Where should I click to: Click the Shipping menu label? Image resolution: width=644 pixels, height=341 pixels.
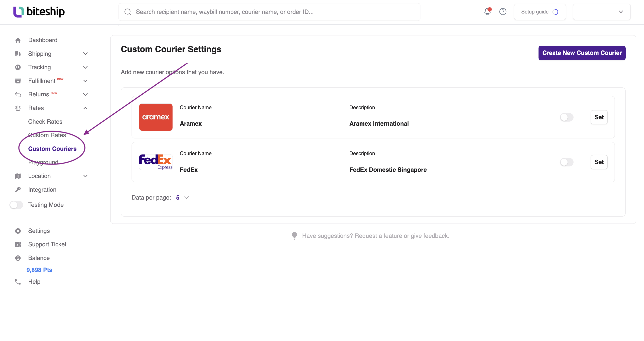point(40,54)
